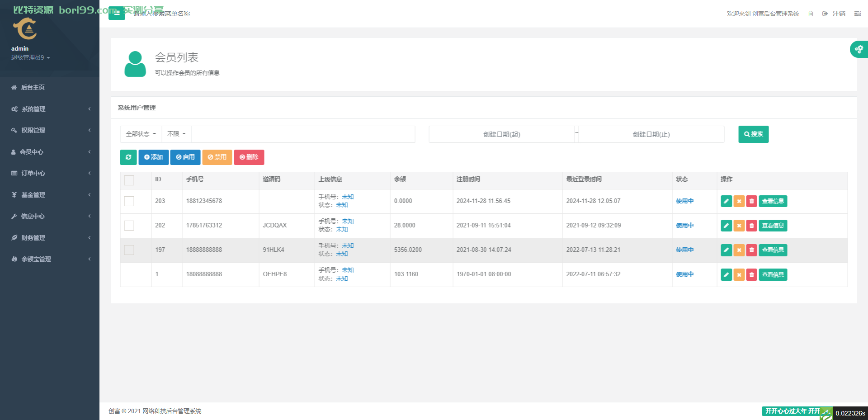
Task: Open the 全部状态 status filter dropdown
Action: pyautogui.click(x=141, y=134)
